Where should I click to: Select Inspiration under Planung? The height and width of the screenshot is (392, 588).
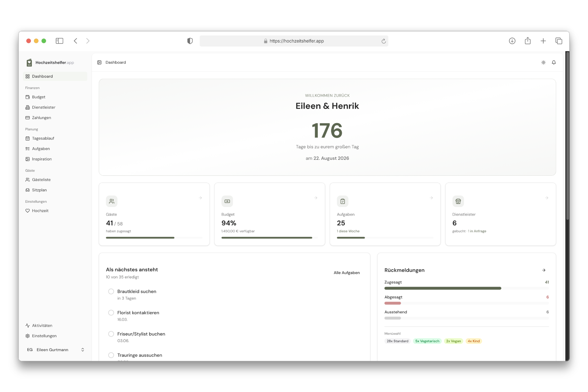pos(42,159)
